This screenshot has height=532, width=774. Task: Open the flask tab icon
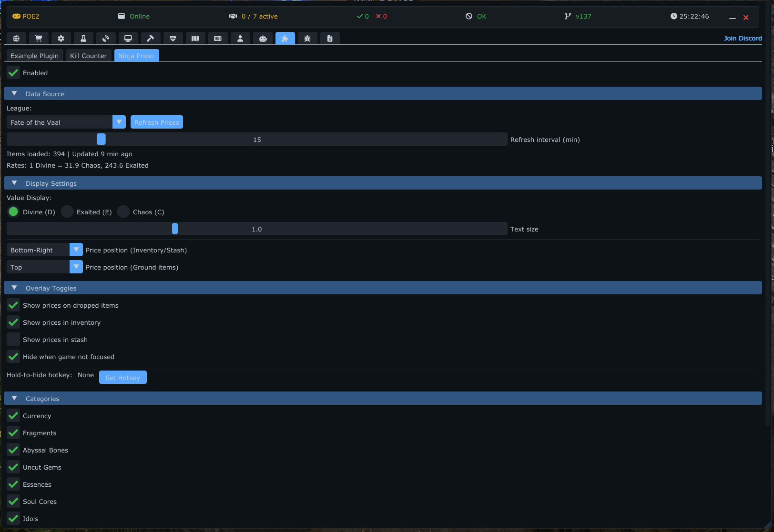(83, 39)
